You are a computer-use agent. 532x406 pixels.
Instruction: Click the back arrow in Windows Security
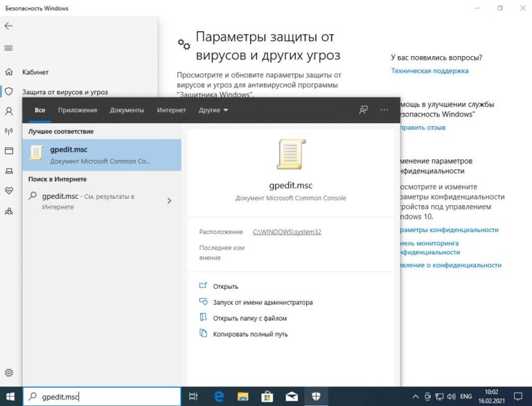9,26
